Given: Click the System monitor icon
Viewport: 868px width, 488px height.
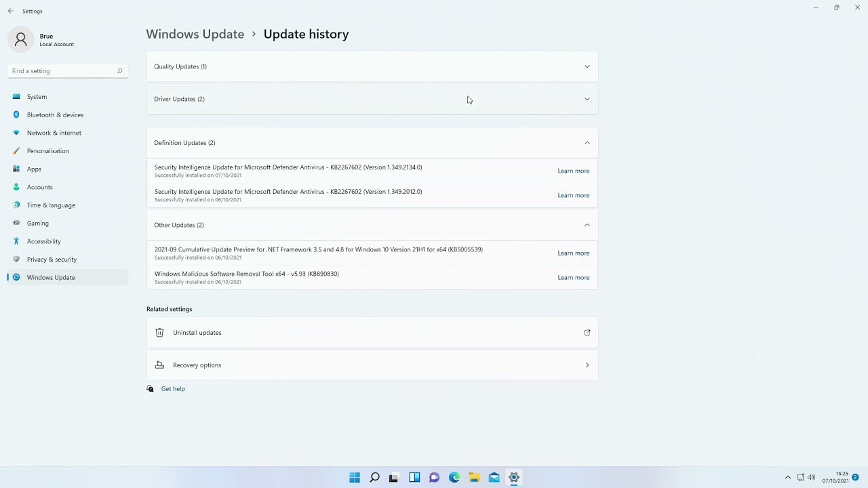Looking at the screenshot, I should (x=16, y=97).
